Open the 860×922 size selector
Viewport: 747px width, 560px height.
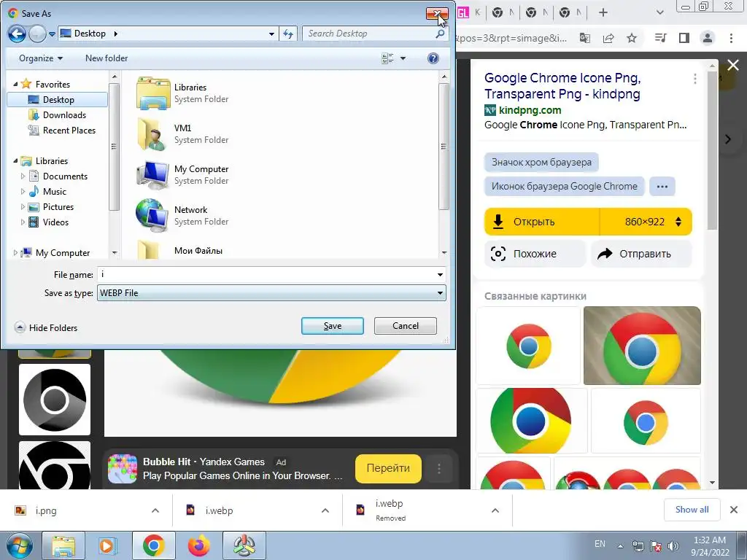pos(646,222)
